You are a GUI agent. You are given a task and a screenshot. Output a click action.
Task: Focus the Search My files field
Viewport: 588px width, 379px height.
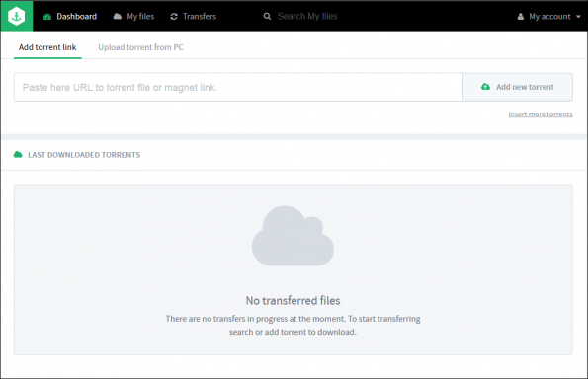pos(307,17)
